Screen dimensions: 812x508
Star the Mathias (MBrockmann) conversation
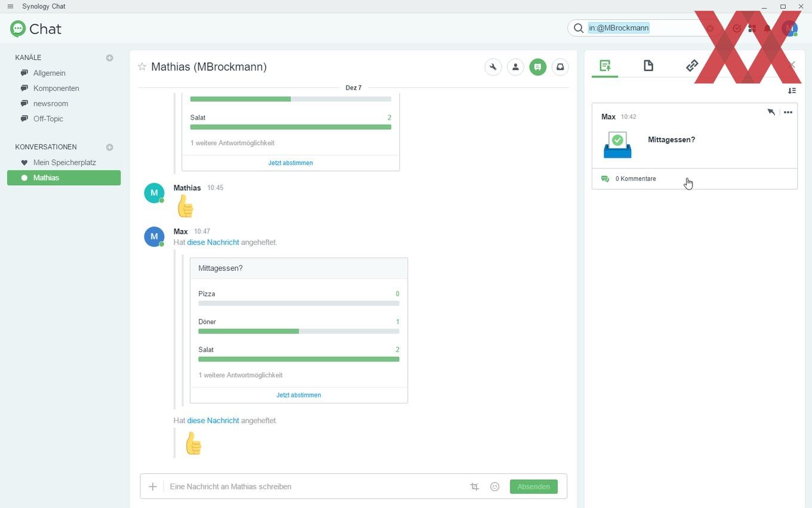pos(142,66)
